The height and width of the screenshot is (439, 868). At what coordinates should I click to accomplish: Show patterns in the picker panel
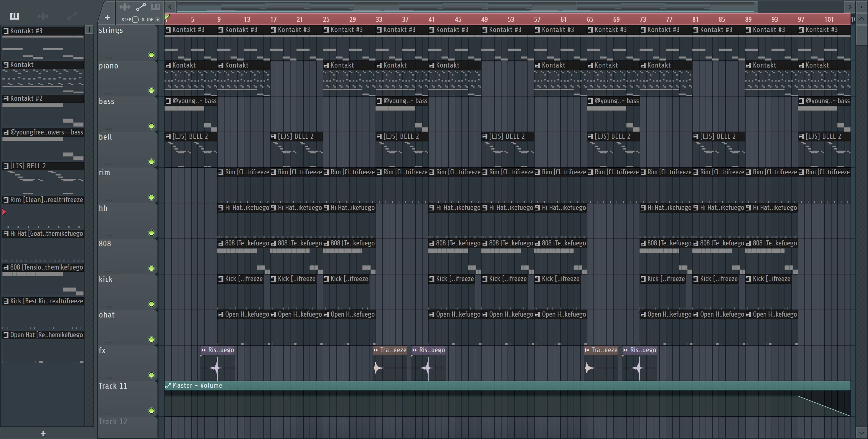pyautogui.click(x=14, y=16)
